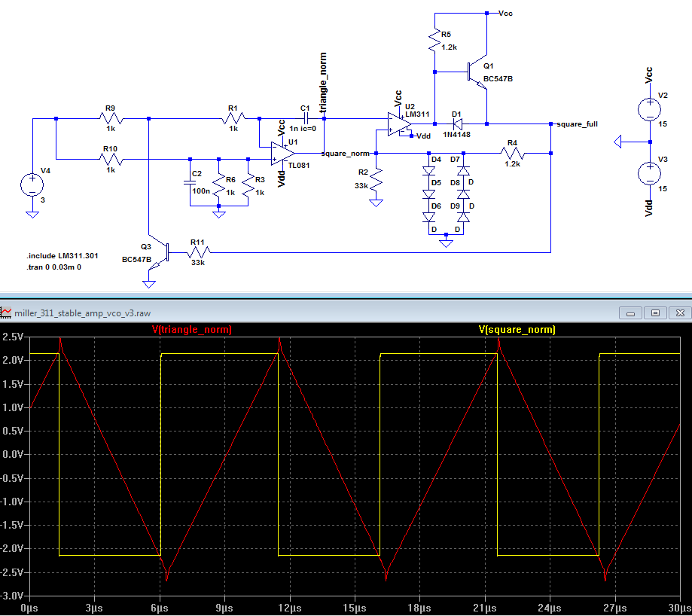This screenshot has width=692, height=616.
Task: Click the 1n ic=0 capacitor value
Action: tap(303, 129)
